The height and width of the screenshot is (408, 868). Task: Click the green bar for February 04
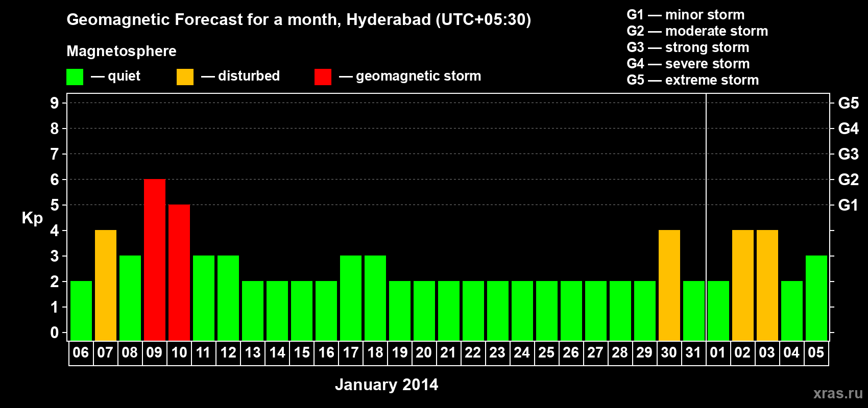[x=792, y=311]
